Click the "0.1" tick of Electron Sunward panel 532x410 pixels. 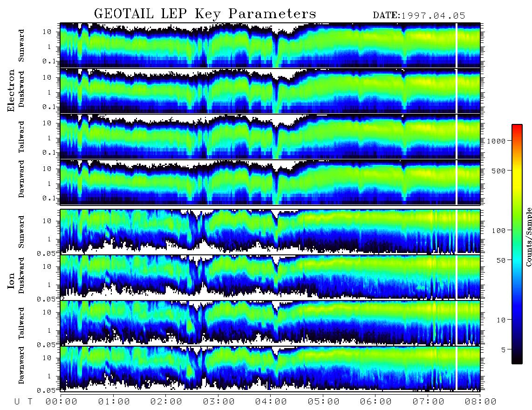[x=49, y=61]
